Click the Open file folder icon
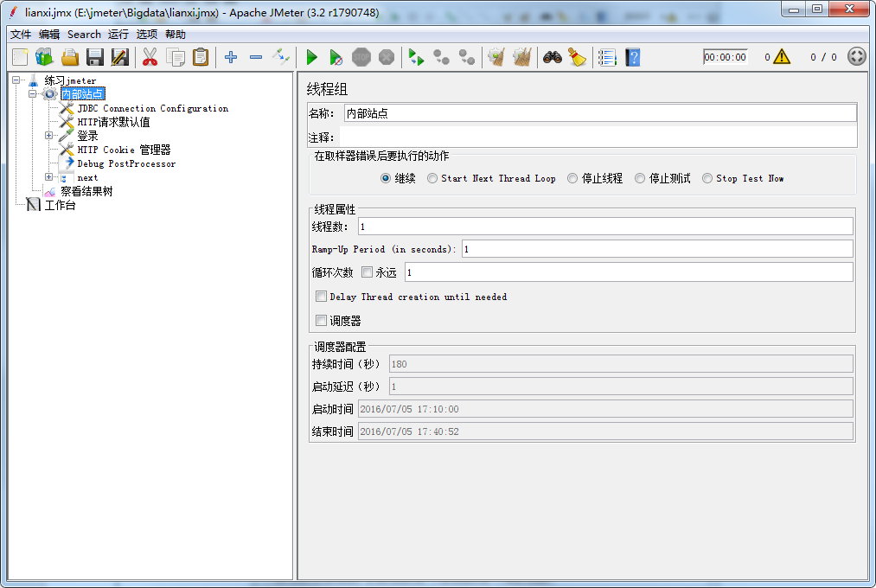The width and height of the screenshot is (876, 588). (70, 57)
